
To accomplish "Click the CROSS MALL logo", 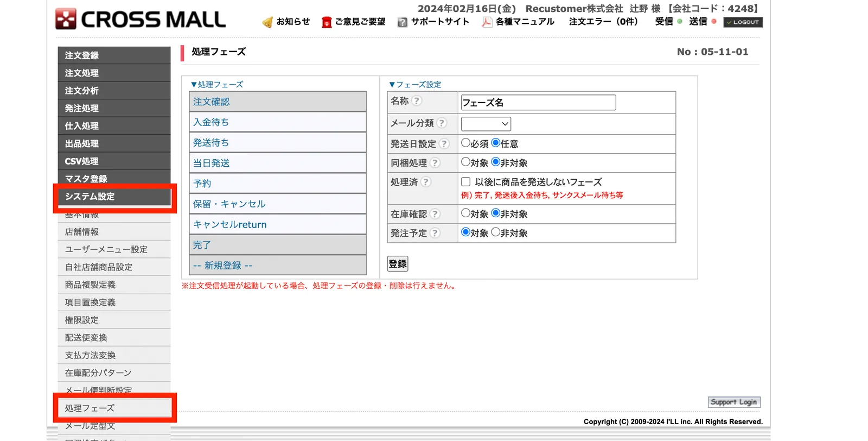I will (140, 20).
